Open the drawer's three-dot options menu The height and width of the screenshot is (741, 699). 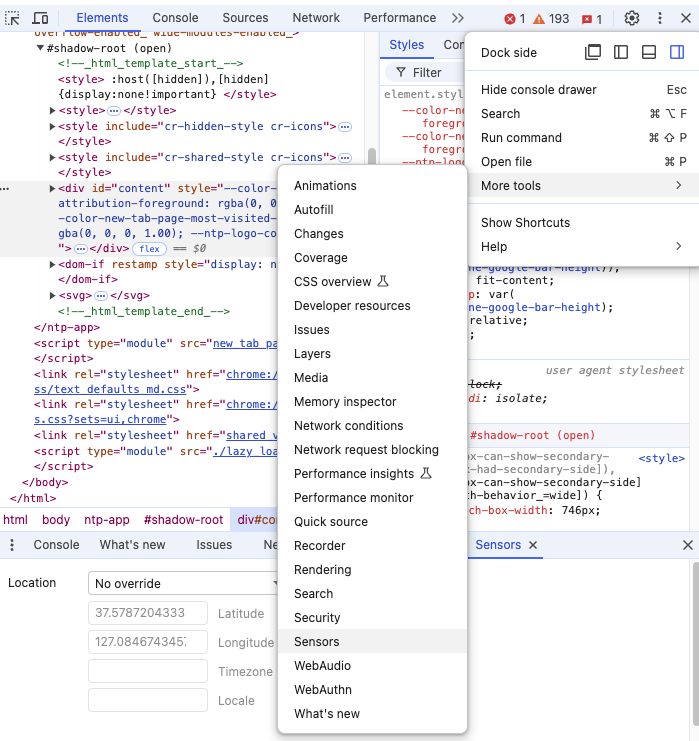[12, 545]
